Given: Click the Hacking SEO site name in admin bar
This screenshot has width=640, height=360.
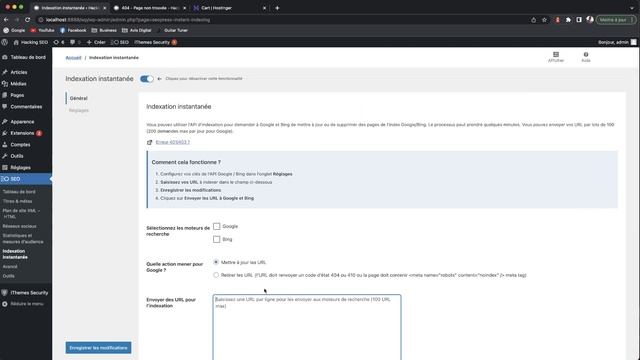Looking at the screenshot, I should click(31, 42).
